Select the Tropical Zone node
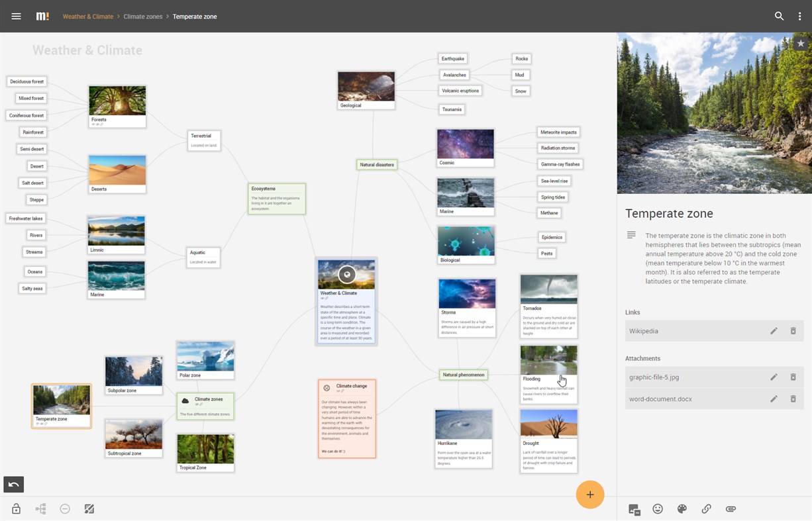The width and height of the screenshot is (812, 521). (x=205, y=453)
